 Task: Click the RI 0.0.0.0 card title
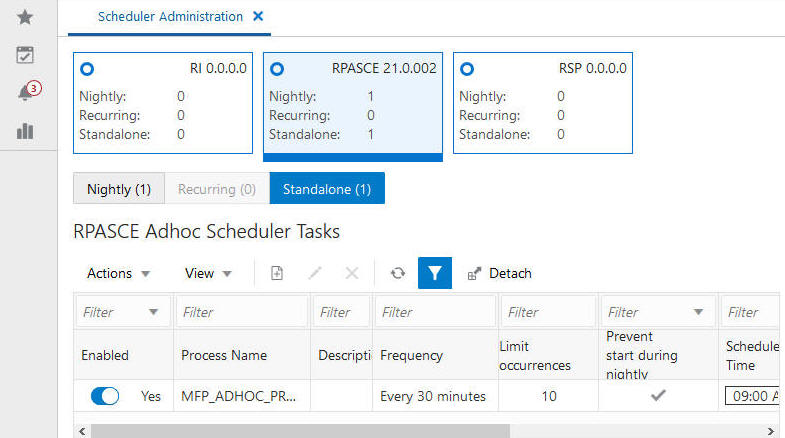pyautogui.click(x=218, y=68)
